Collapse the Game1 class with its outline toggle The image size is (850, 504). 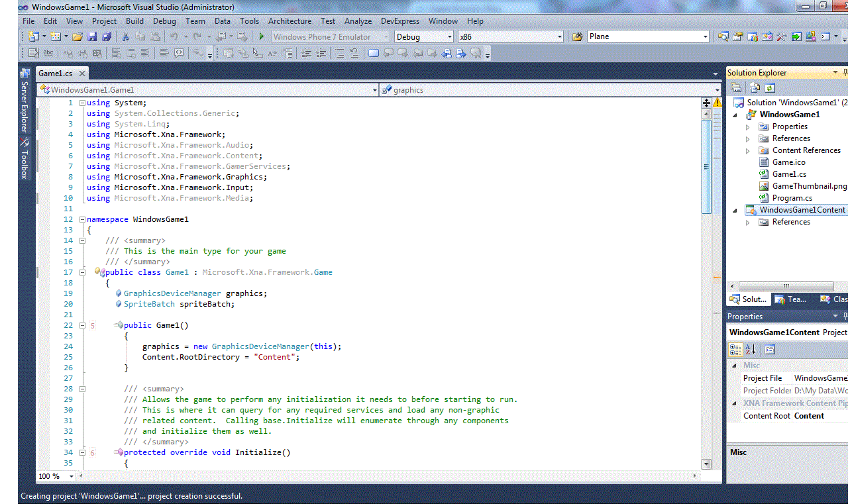pyautogui.click(x=81, y=272)
